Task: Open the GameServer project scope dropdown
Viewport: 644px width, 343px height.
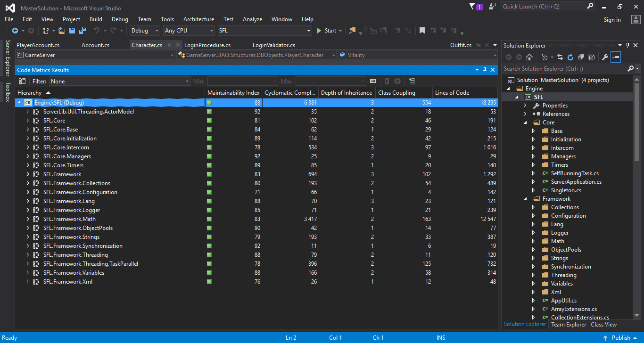Action: (95, 55)
